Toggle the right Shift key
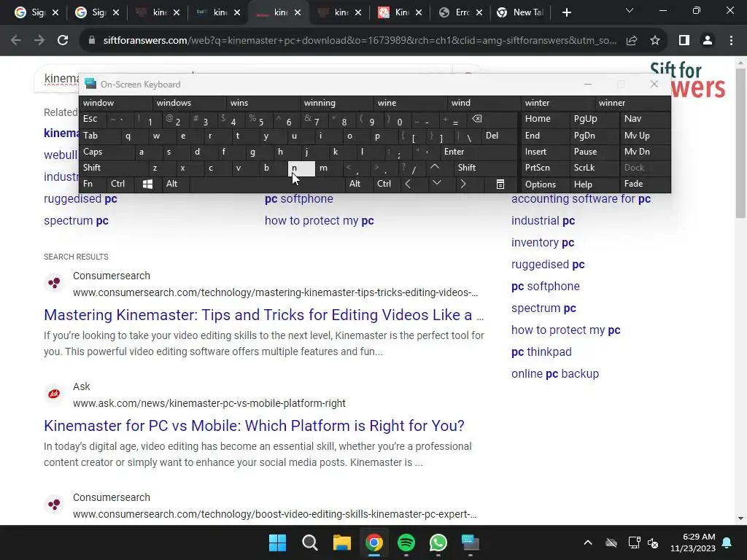The width and height of the screenshot is (747, 560). click(486, 168)
